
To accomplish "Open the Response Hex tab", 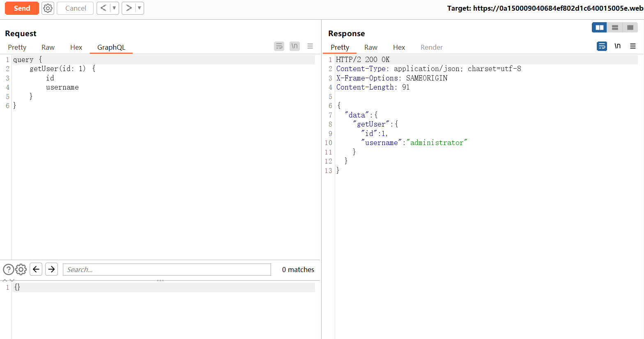I will point(399,47).
